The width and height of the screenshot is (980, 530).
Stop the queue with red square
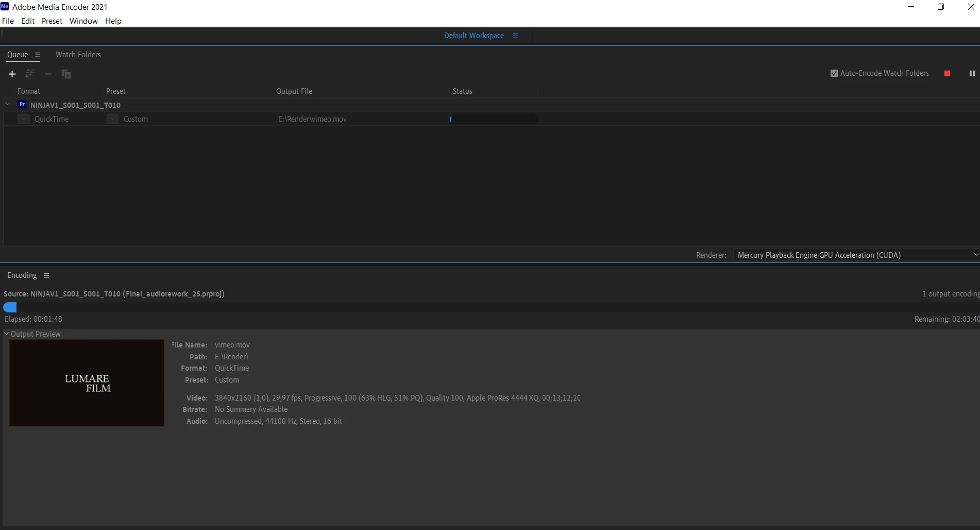click(x=947, y=74)
